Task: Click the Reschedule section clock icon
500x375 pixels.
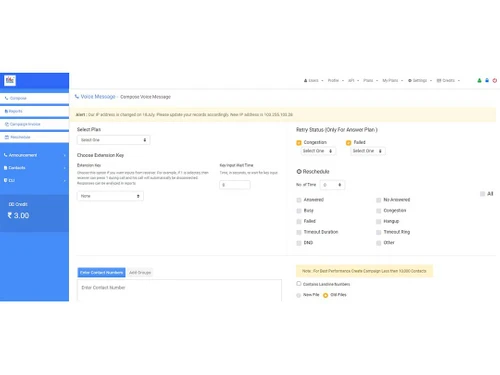Action: tap(299, 171)
